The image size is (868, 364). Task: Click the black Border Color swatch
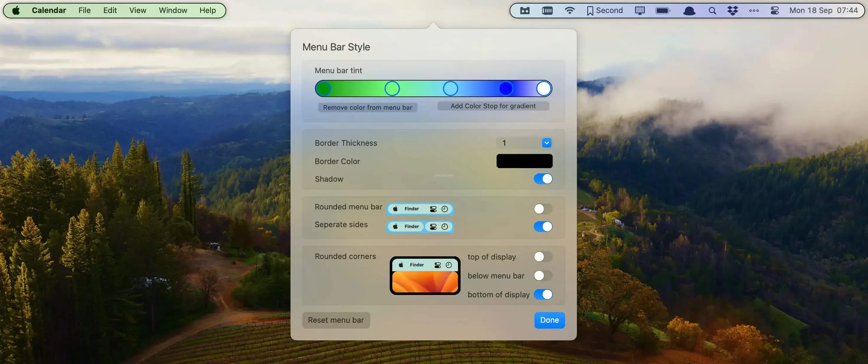524,161
